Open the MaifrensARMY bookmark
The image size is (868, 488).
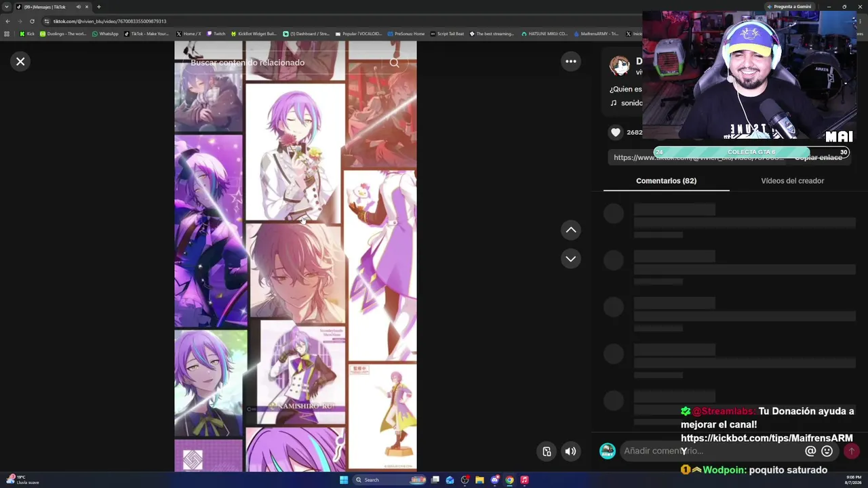pos(595,34)
